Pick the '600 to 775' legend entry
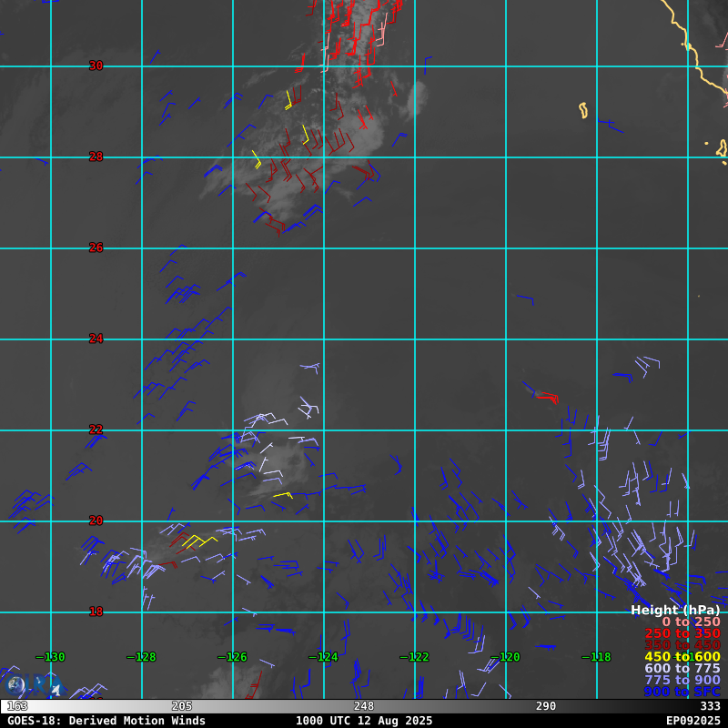 point(682,669)
